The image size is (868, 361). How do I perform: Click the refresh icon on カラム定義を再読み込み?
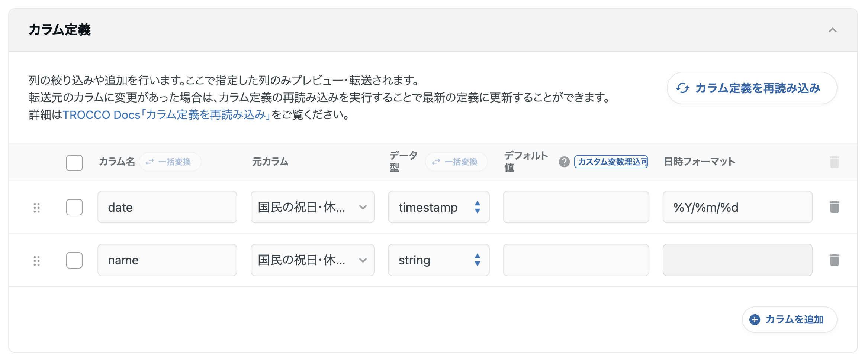pos(683,88)
